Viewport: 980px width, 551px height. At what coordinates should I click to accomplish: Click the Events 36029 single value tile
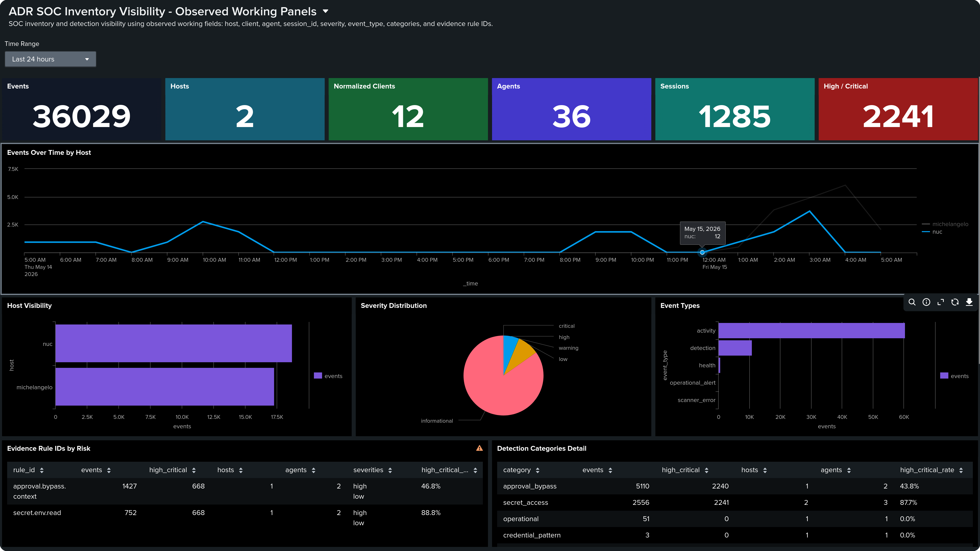coord(81,109)
